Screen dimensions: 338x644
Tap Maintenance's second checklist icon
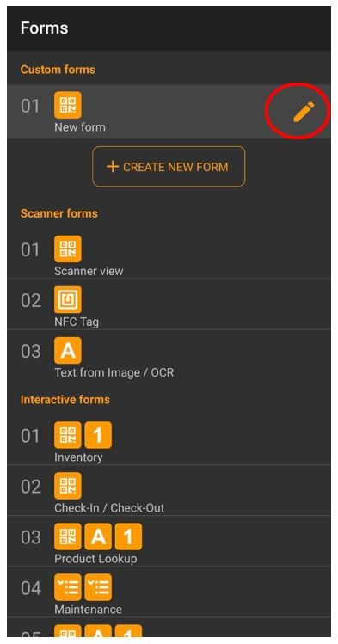coord(98,587)
